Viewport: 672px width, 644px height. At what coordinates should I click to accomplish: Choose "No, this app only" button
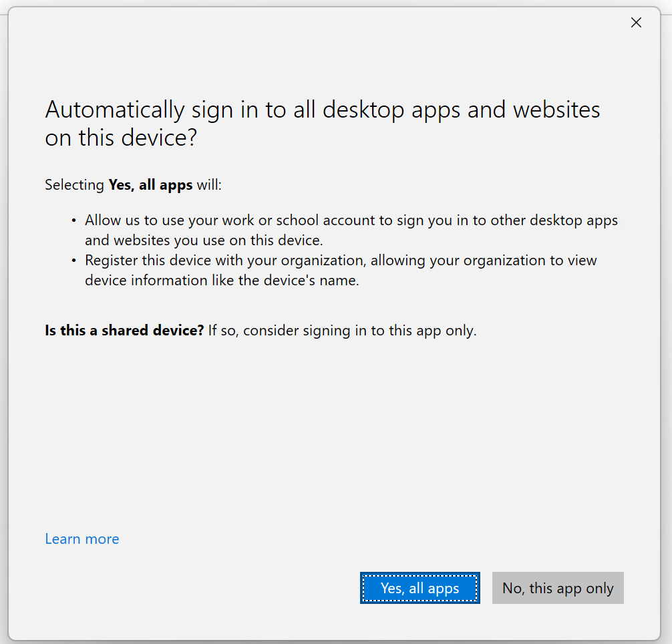click(558, 588)
